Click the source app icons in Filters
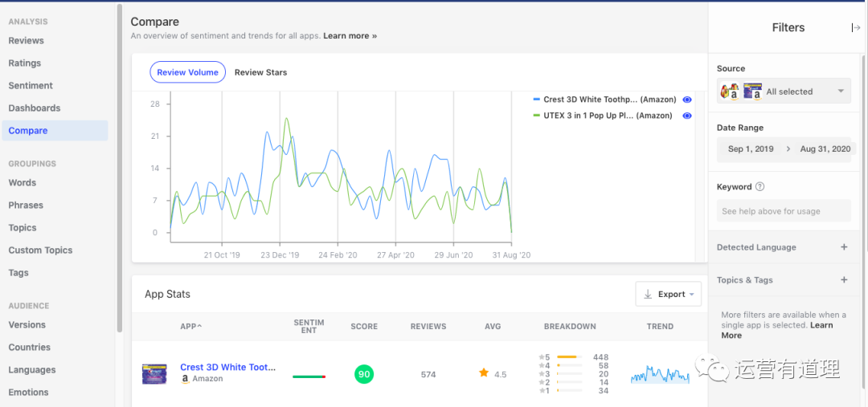868x407 pixels. (739, 92)
